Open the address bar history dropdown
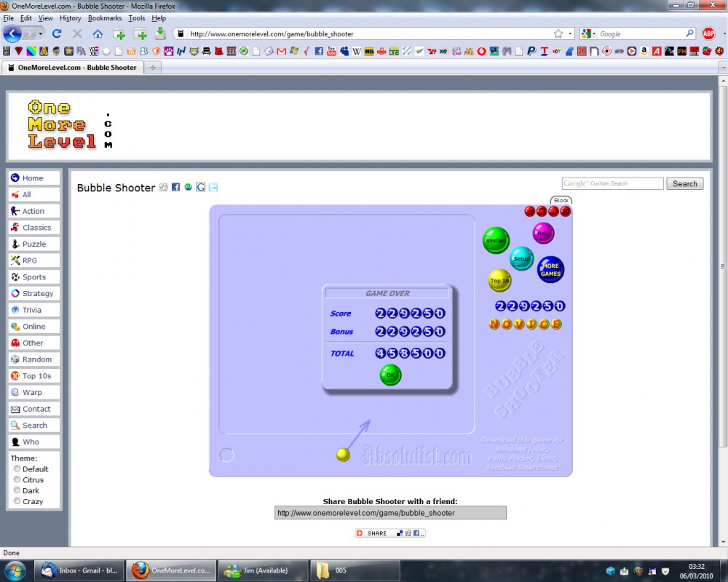Image resolution: width=728 pixels, height=582 pixels. pyautogui.click(x=570, y=33)
